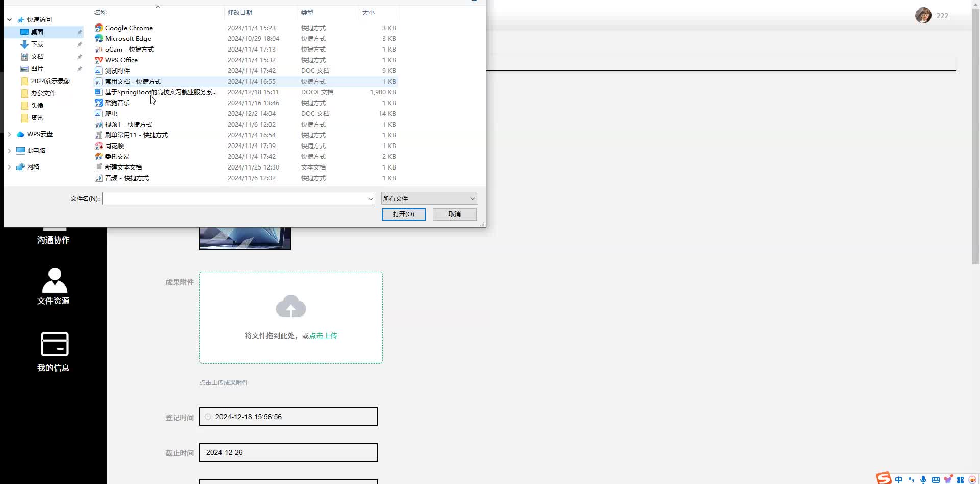Click the cloud upload icon

290,306
